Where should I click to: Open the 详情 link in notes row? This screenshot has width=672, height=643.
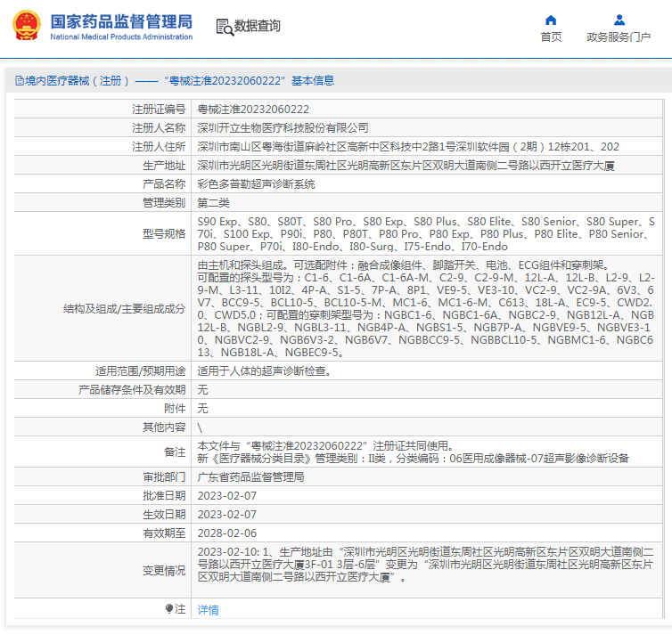pyautogui.click(x=208, y=610)
